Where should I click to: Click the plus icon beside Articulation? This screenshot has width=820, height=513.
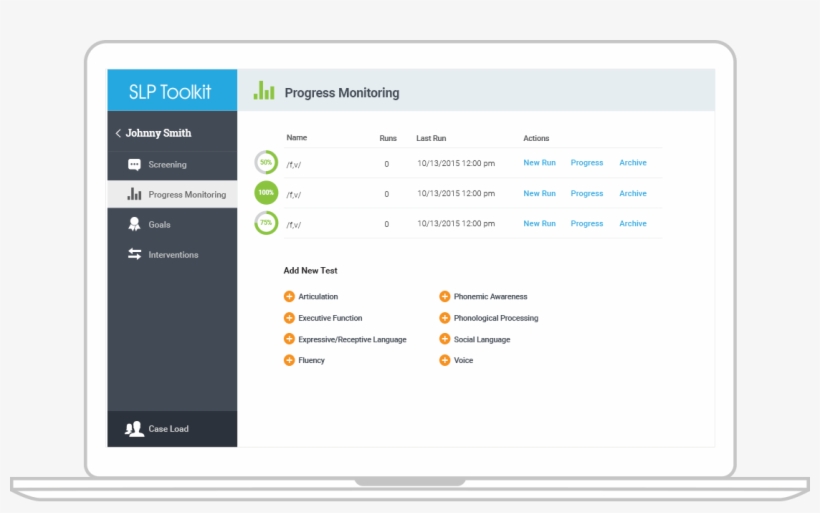coord(289,297)
